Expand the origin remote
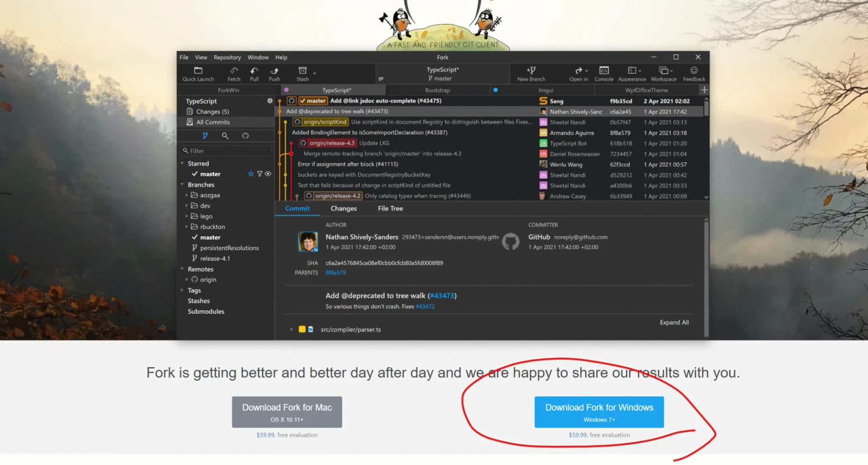The height and width of the screenshot is (465, 868). click(x=187, y=280)
